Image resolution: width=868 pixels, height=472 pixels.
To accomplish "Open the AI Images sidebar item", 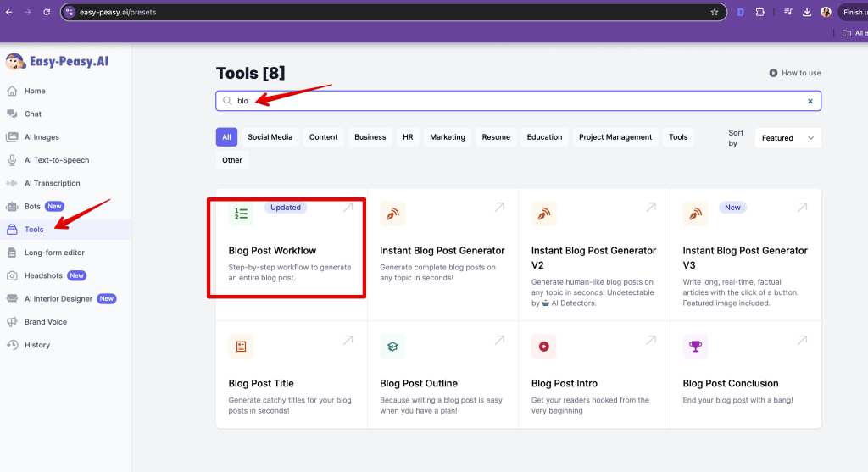I will [42, 137].
